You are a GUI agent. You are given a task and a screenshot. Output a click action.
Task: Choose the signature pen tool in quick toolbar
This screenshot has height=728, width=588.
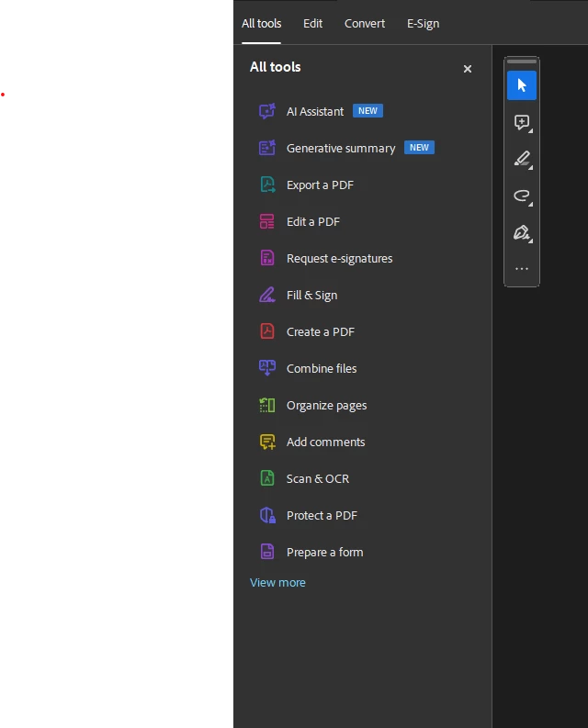tap(522, 232)
